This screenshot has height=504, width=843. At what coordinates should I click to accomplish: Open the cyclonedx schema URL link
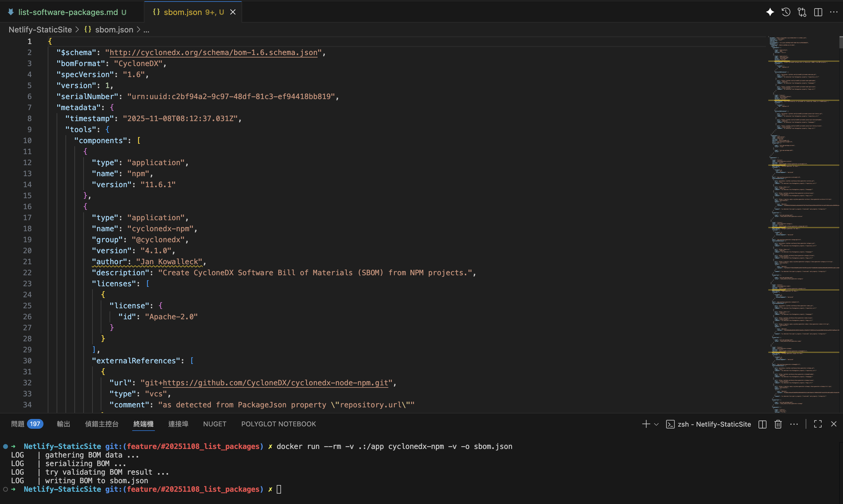(x=213, y=53)
